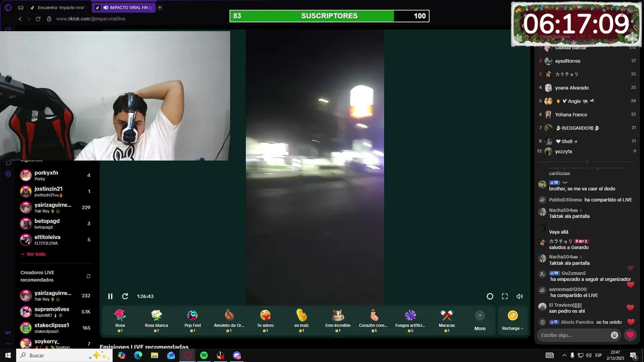The width and height of the screenshot is (644, 362).
Task: Open jostinzin21 live channel
Action: click(x=55, y=192)
